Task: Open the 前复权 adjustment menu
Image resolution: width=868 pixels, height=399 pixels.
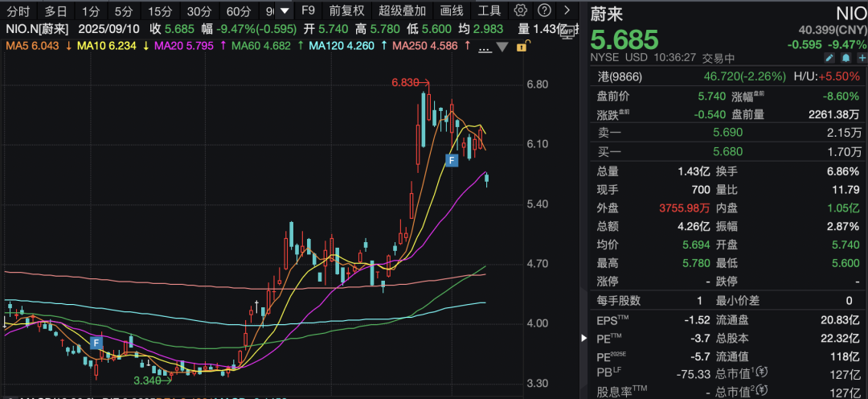Action: 346,10
